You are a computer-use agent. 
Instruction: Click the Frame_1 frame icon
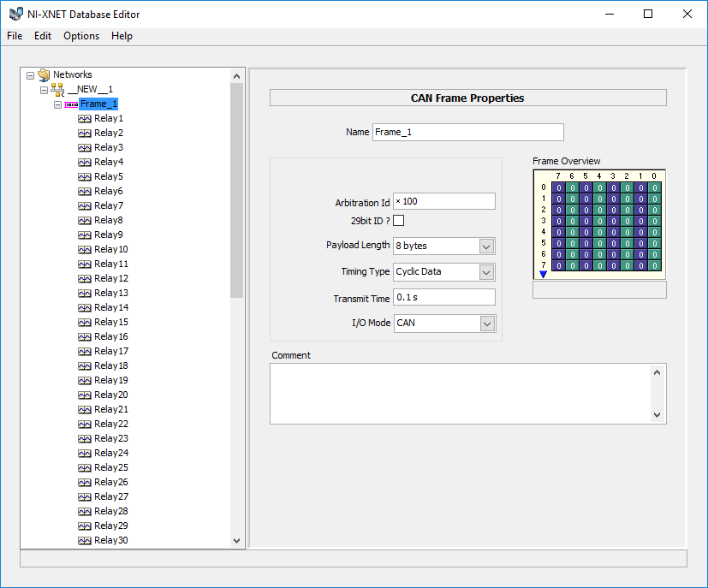71,104
